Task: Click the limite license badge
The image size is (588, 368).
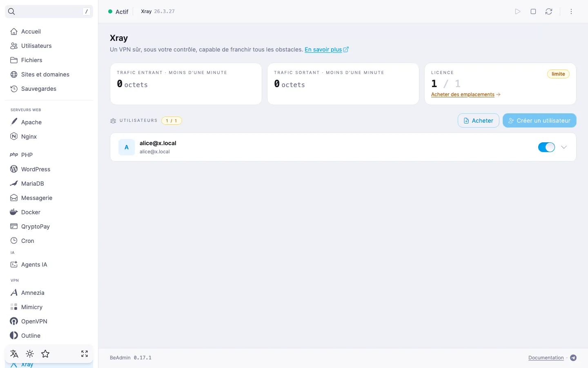Action: click(x=558, y=74)
